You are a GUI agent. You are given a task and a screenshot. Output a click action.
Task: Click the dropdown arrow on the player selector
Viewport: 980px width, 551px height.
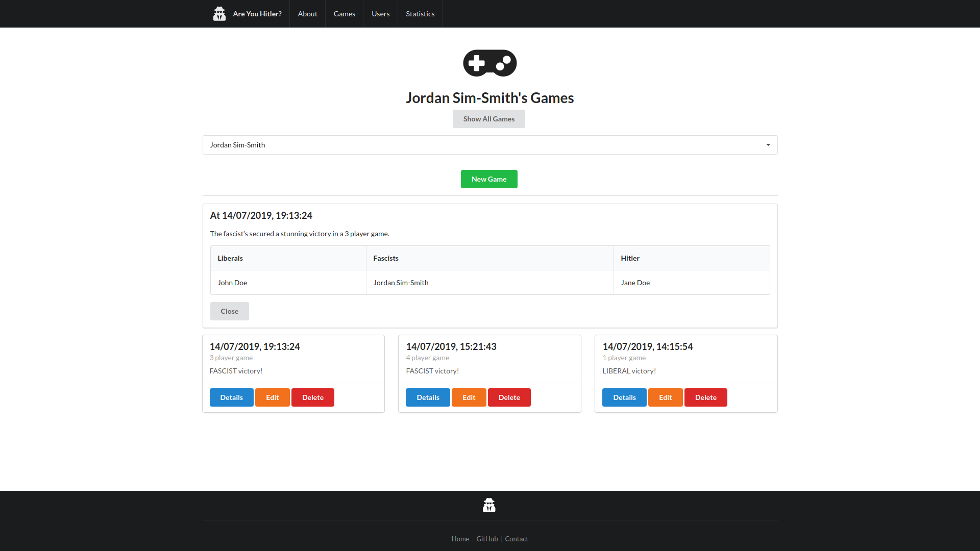[x=768, y=145]
